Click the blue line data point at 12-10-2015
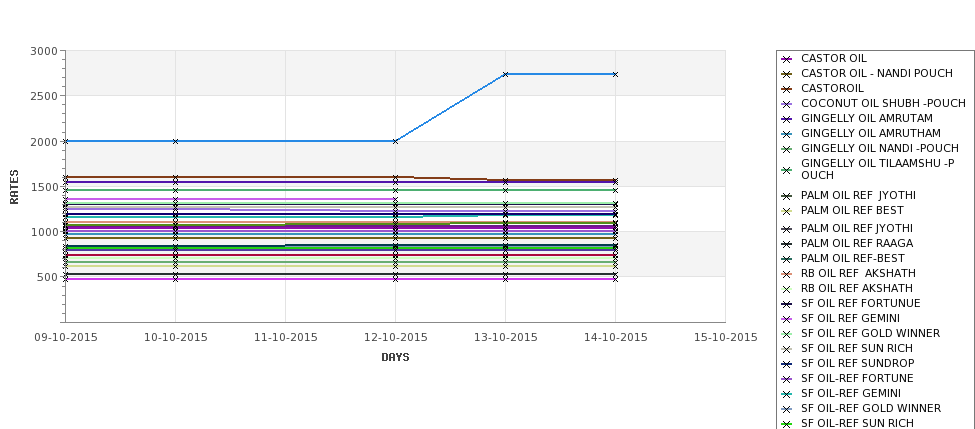 point(395,142)
